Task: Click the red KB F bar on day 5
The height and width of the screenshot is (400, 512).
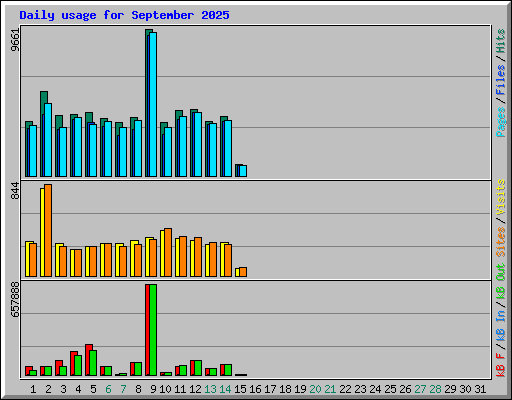Action: (x=88, y=360)
